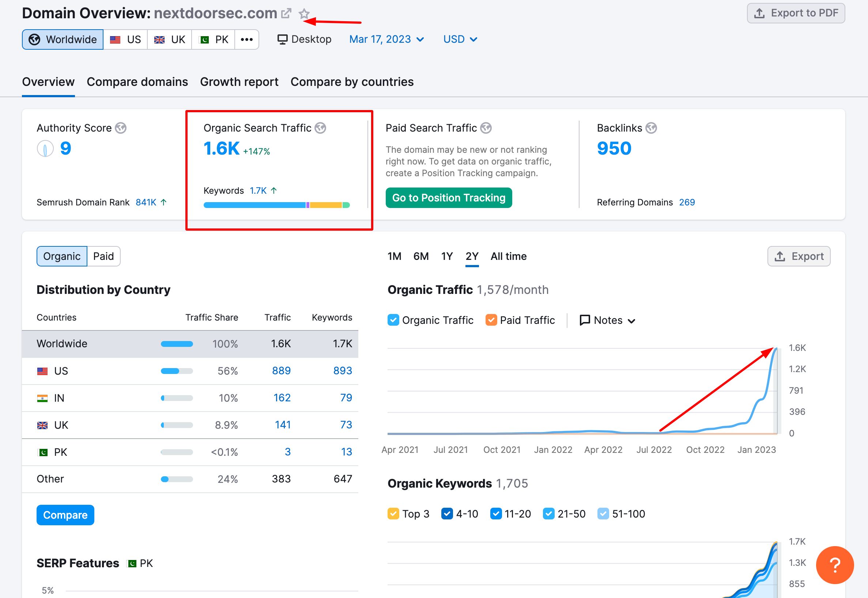The width and height of the screenshot is (868, 598).
Task: Click Organic Search Traffic globe icon
Action: [x=320, y=128]
